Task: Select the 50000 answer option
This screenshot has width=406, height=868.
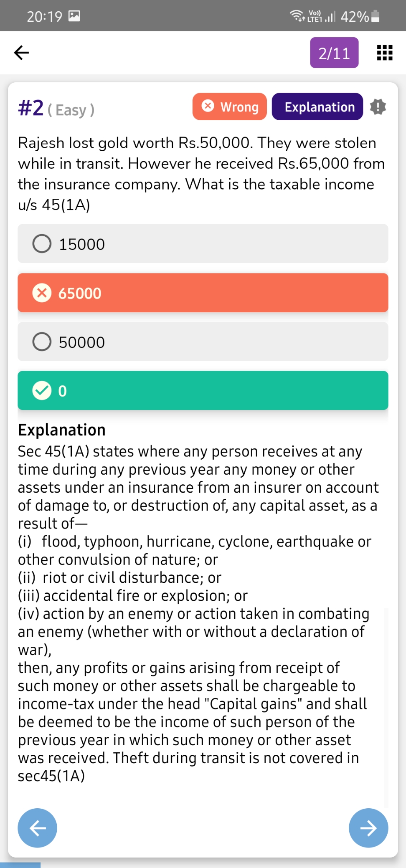Action: (x=203, y=342)
